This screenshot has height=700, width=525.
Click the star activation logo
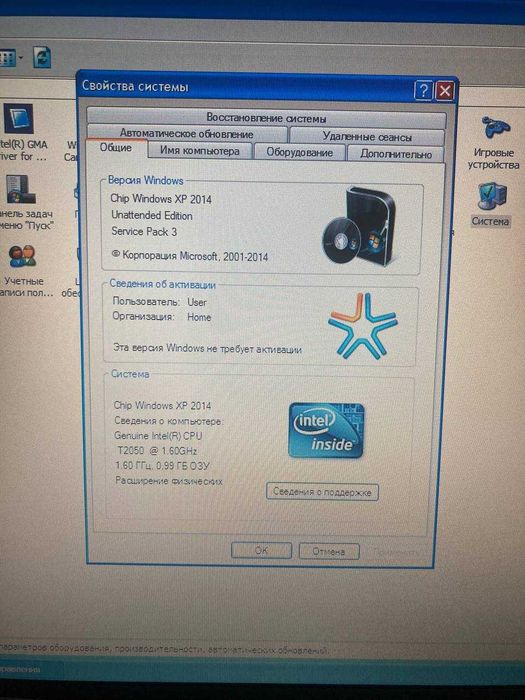pyautogui.click(x=362, y=326)
